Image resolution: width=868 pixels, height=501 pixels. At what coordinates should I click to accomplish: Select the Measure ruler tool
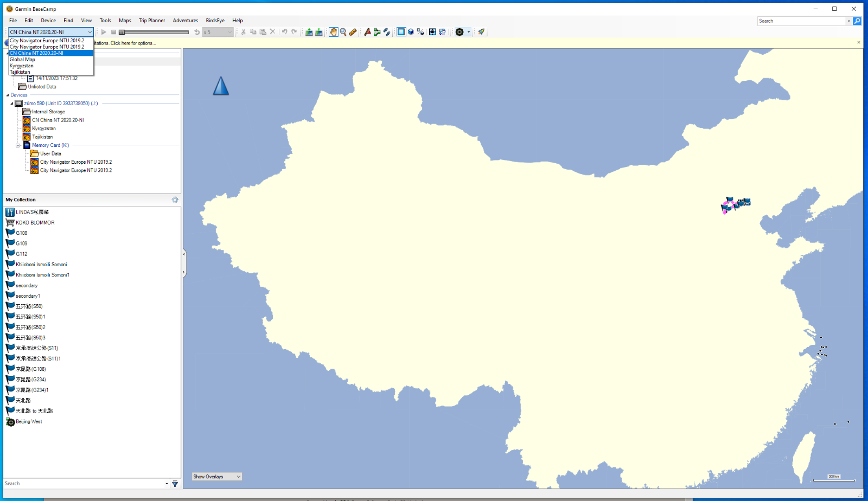click(x=353, y=32)
